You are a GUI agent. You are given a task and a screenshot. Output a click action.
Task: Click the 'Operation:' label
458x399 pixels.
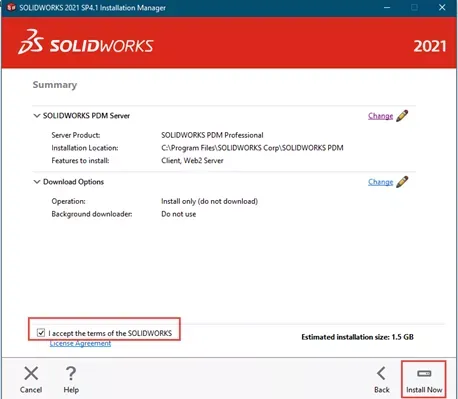point(68,201)
